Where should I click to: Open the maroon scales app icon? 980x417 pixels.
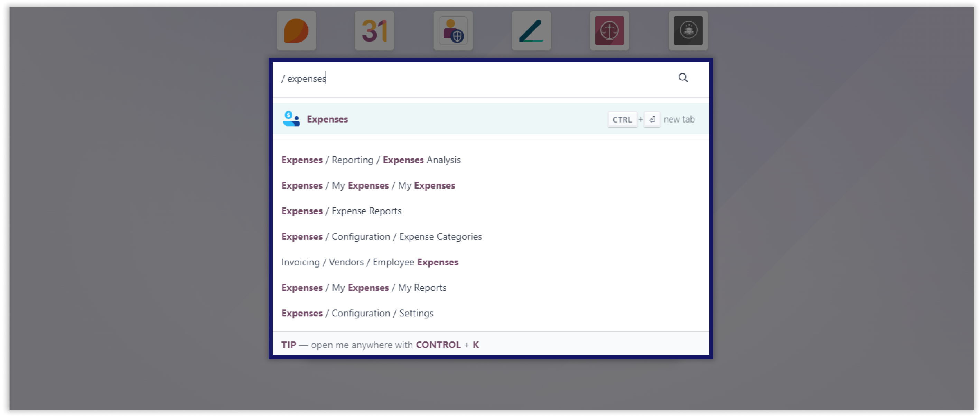tap(609, 31)
